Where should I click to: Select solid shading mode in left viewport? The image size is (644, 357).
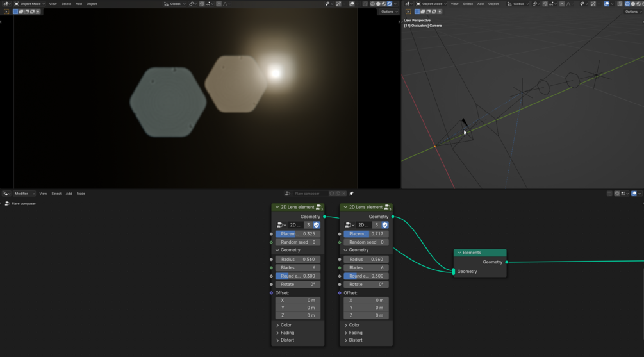click(378, 4)
